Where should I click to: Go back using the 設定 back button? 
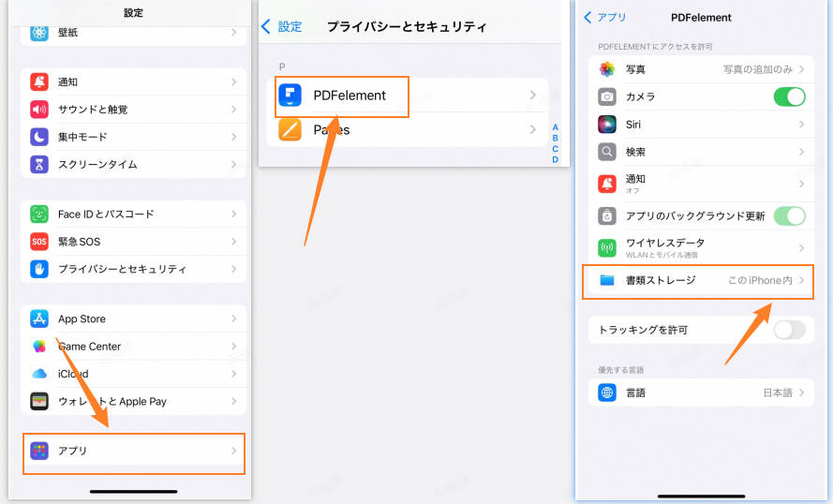[281, 26]
